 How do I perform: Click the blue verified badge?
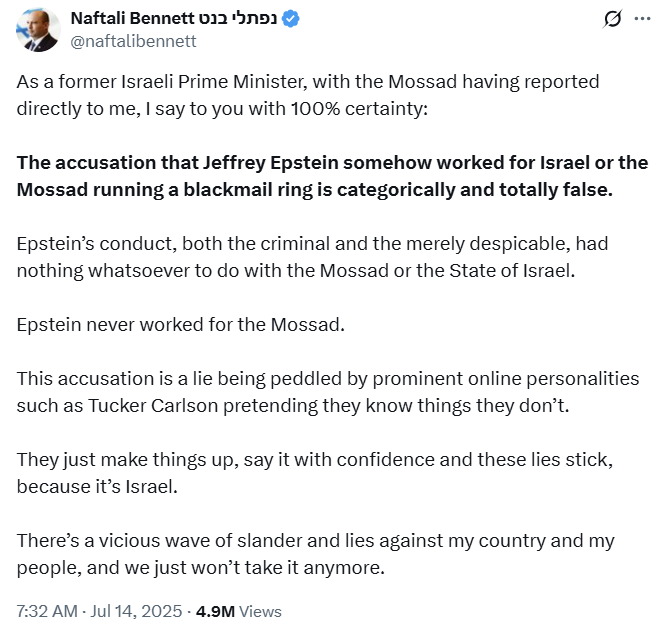pyautogui.click(x=295, y=20)
